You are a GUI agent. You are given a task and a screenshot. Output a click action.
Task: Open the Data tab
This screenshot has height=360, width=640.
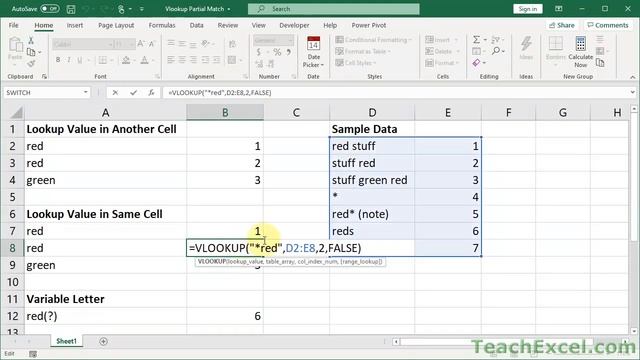click(x=196, y=25)
